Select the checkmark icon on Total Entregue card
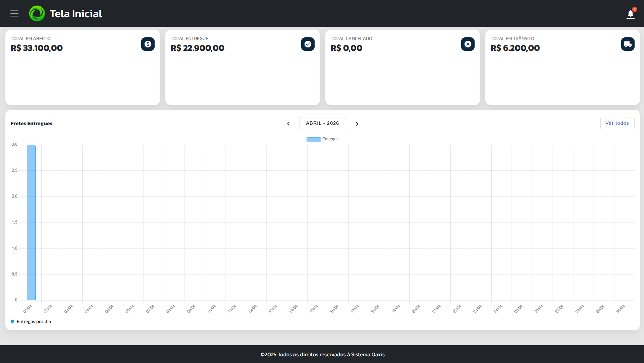The width and height of the screenshot is (644, 363). (308, 44)
